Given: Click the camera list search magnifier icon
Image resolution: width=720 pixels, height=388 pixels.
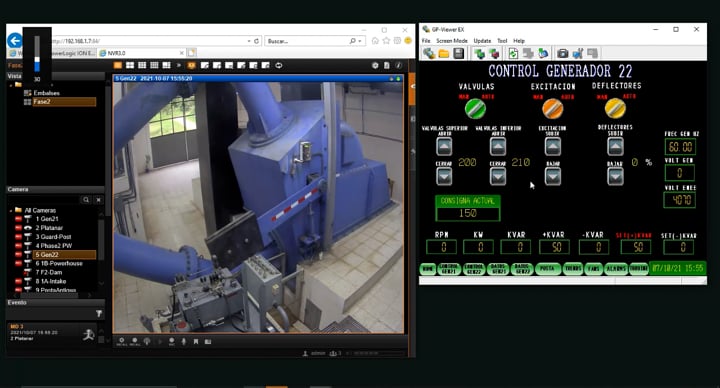Looking at the screenshot, I should (x=86, y=200).
